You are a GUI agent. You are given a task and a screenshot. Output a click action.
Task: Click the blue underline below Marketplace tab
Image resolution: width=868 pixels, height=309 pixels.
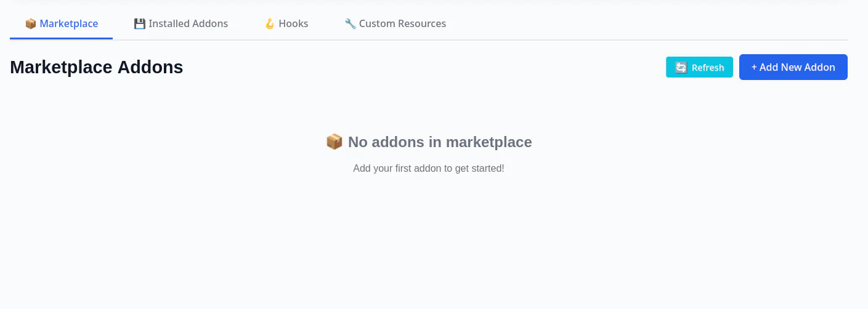tap(61, 38)
